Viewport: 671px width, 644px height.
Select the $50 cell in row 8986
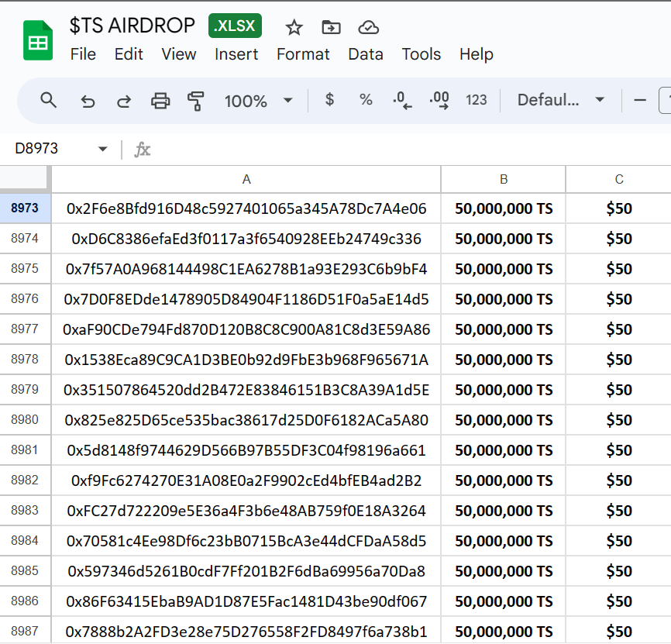[x=619, y=601]
